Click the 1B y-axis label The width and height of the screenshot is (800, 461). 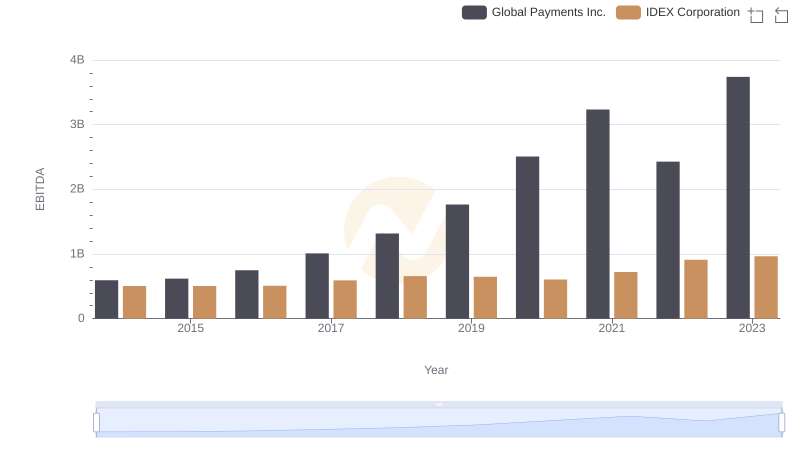click(x=77, y=254)
